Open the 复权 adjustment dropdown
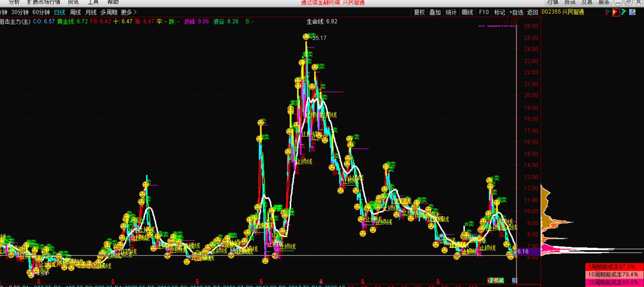 point(419,12)
